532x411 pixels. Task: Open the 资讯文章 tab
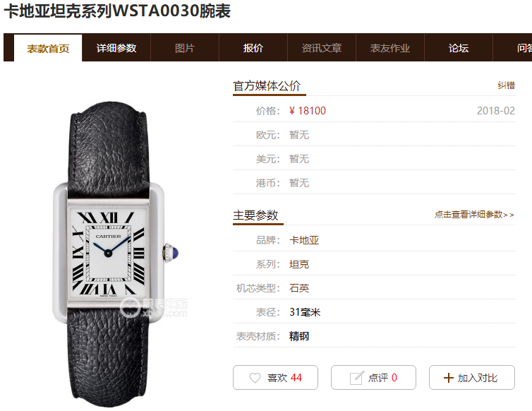click(322, 48)
